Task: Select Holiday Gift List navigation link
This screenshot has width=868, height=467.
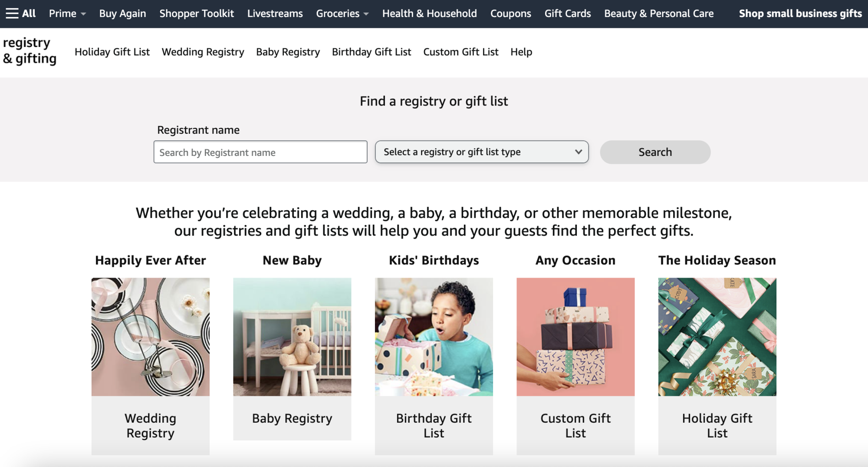Action: pyautogui.click(x=112, y=52)
